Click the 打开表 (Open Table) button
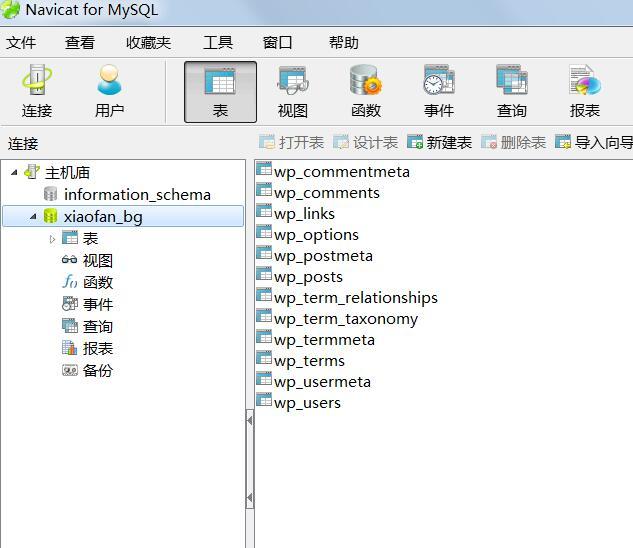Viewport: 633px width, 548px height. coord(291,142)
